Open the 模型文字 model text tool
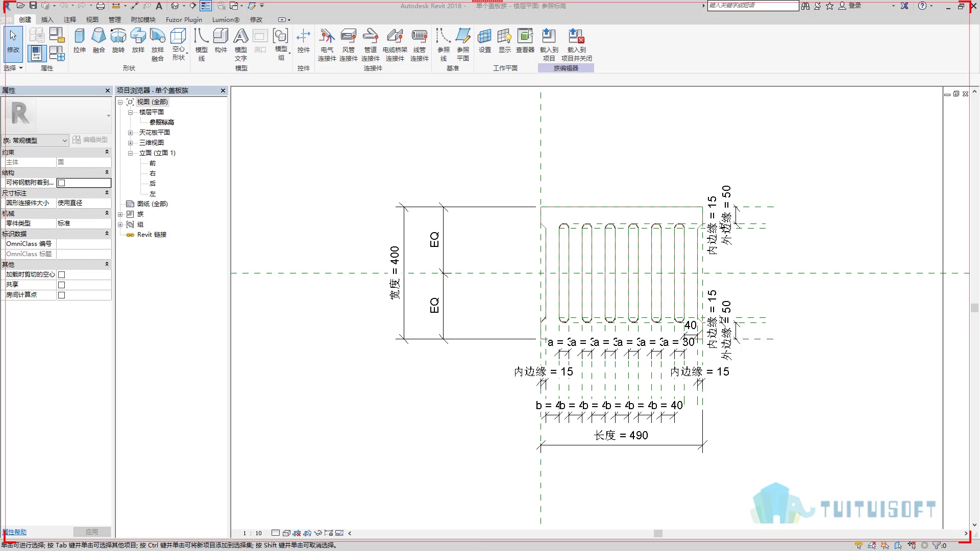 click(x=241, y=45)
